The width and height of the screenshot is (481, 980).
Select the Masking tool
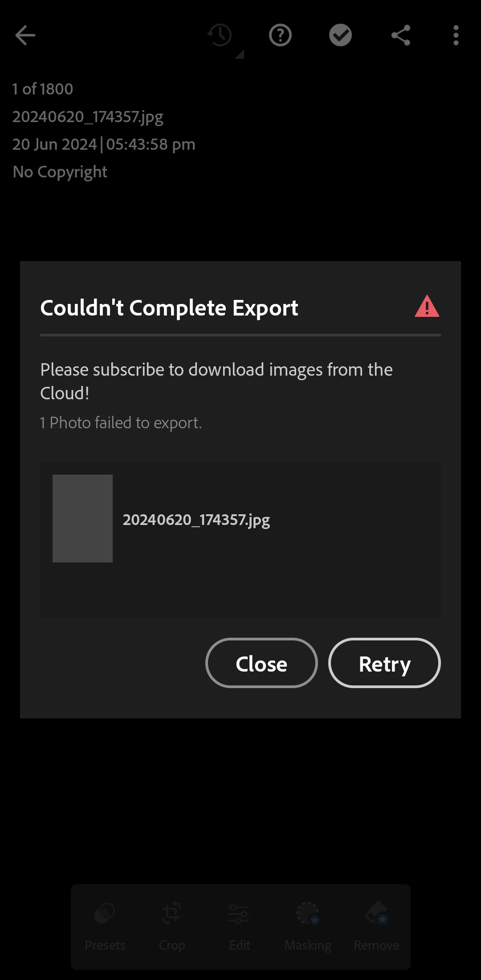coord(308,926)
